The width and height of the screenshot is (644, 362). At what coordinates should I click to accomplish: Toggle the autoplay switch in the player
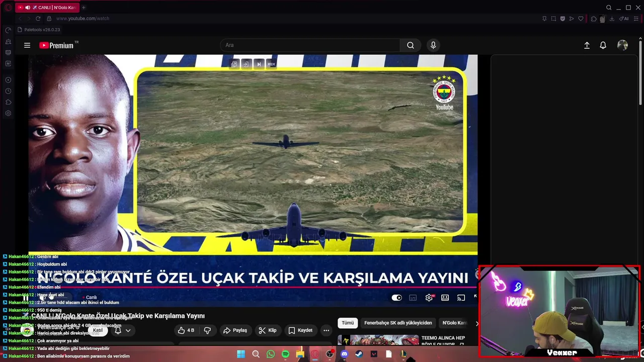(397, 298)
